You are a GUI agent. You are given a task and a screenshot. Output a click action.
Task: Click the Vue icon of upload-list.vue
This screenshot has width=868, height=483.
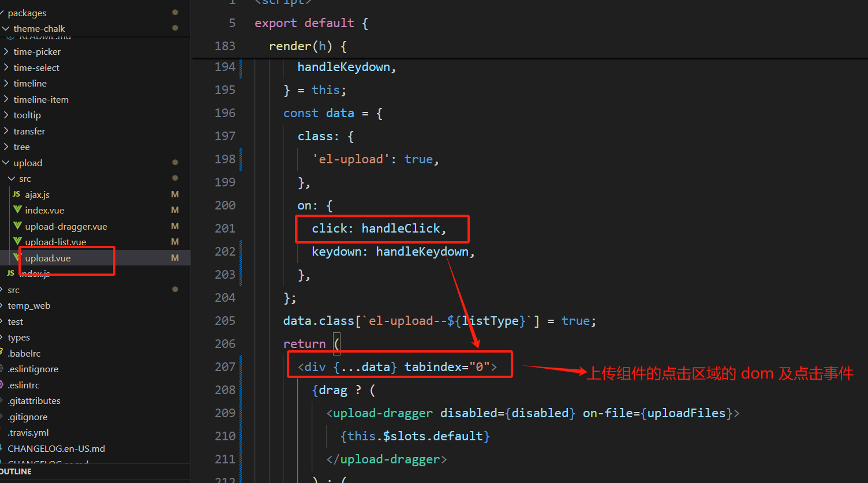click(x=17, y=242)
